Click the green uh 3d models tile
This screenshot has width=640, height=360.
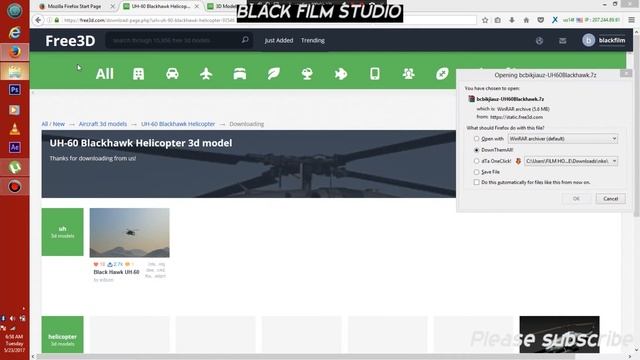click(x=62, y=232)
